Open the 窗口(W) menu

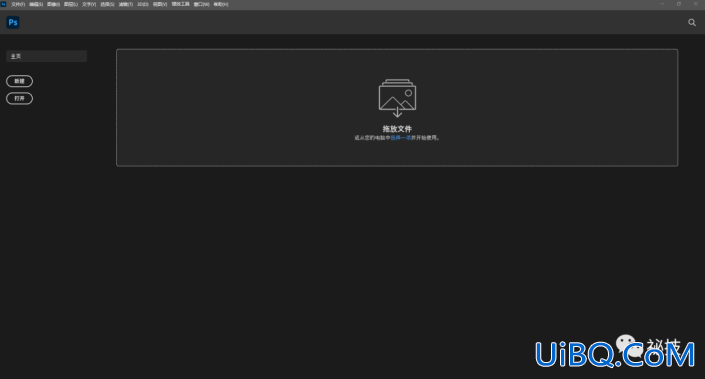[x=201, y=4]
